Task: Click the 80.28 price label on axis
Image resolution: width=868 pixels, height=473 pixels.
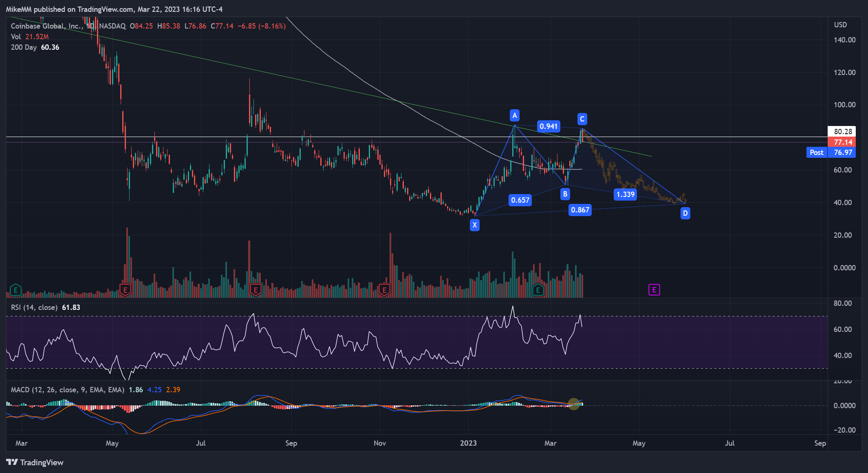Action: [842, 131]
